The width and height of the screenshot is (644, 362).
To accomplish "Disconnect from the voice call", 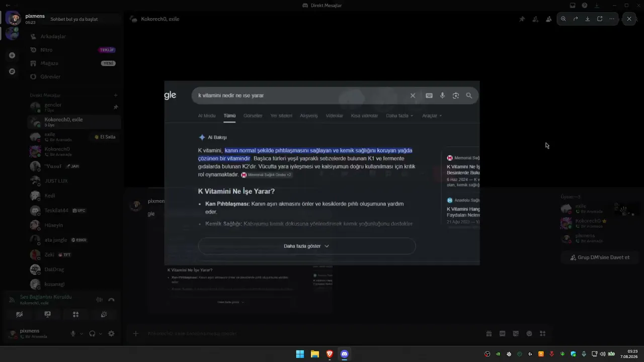I will tap(111, 300).
